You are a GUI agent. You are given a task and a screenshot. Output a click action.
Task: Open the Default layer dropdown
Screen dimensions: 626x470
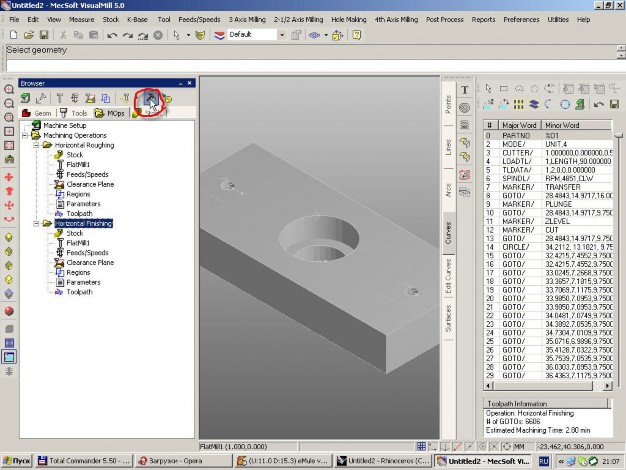(x=282, y=35)
